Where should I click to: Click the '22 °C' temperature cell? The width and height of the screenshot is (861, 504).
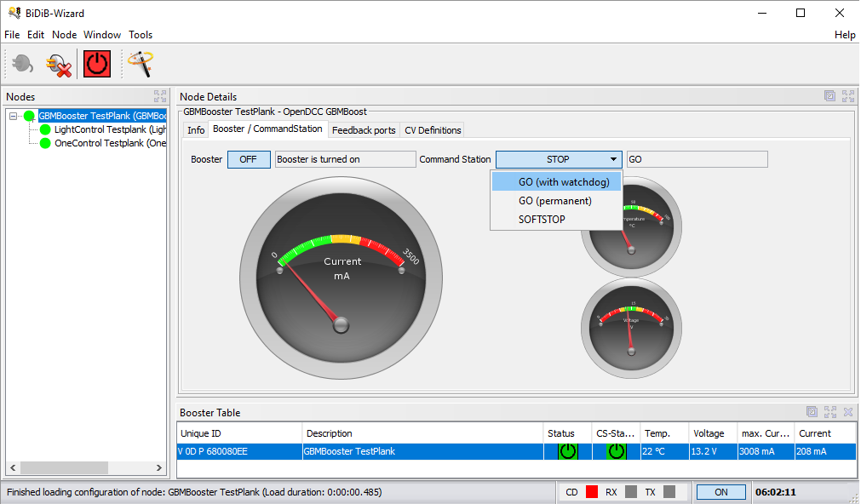pyautogui.click(x=664, y=451)
